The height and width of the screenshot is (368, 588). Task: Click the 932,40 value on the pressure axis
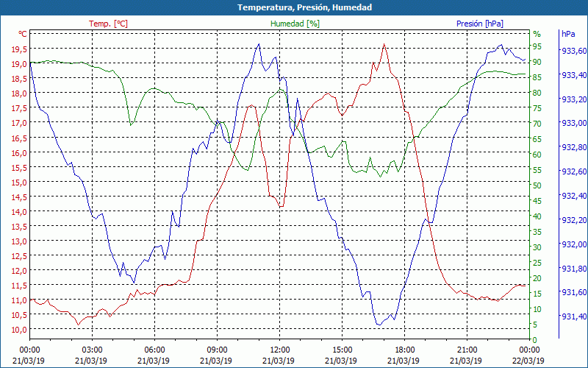[574, 196]
